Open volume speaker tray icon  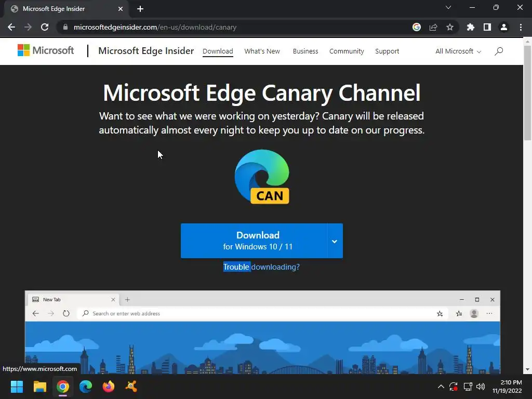(481, 387)
